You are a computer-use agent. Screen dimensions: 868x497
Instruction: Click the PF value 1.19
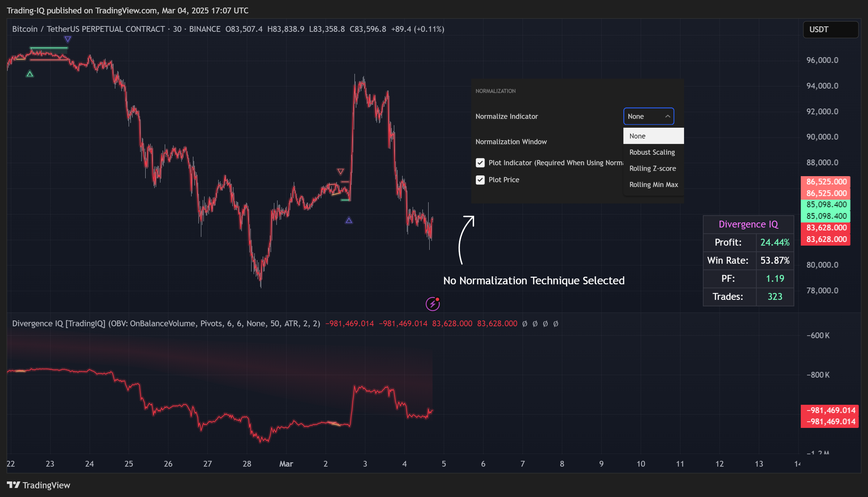[x=775, y=279]
